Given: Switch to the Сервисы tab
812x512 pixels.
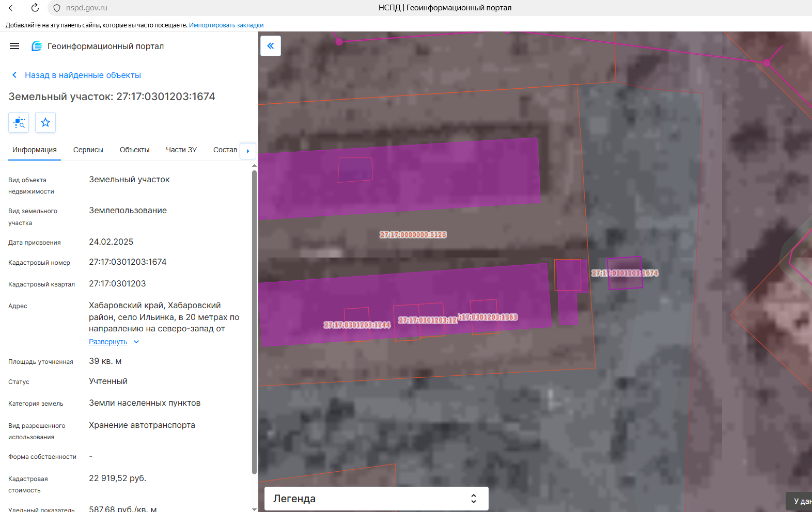Looking at the screenshot, I should (x=88, y=150).
